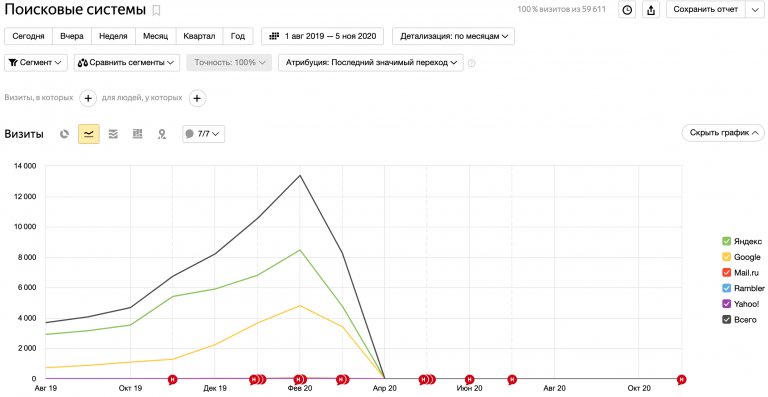
Task: Click the Фев 20 axis label
Action: (x=299, y=389)
